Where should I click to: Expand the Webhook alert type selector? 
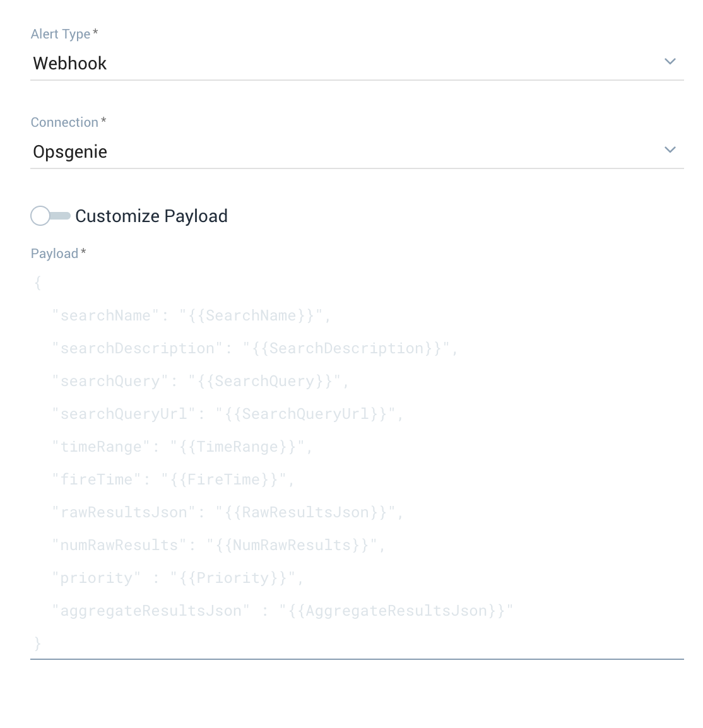pos(670,61)
